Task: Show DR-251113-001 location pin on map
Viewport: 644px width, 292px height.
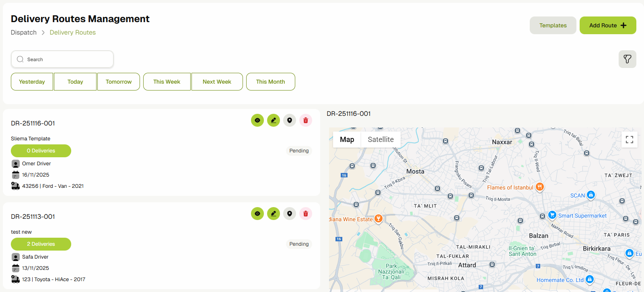Action: [x=290, y=214]
